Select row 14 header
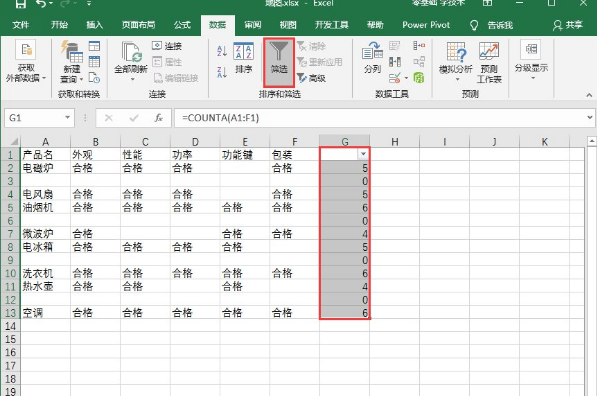The height and width of the screenshot is (396, 597). (x=11, y=326)
